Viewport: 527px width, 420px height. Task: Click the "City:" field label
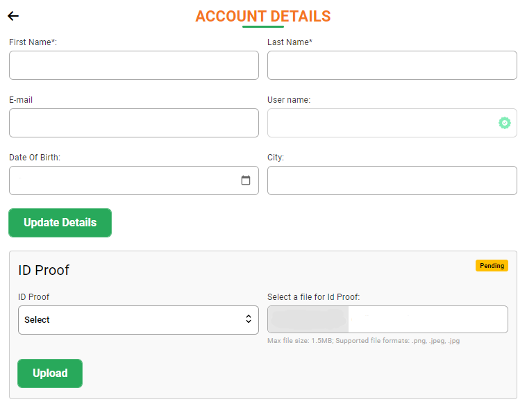(276, 158)
